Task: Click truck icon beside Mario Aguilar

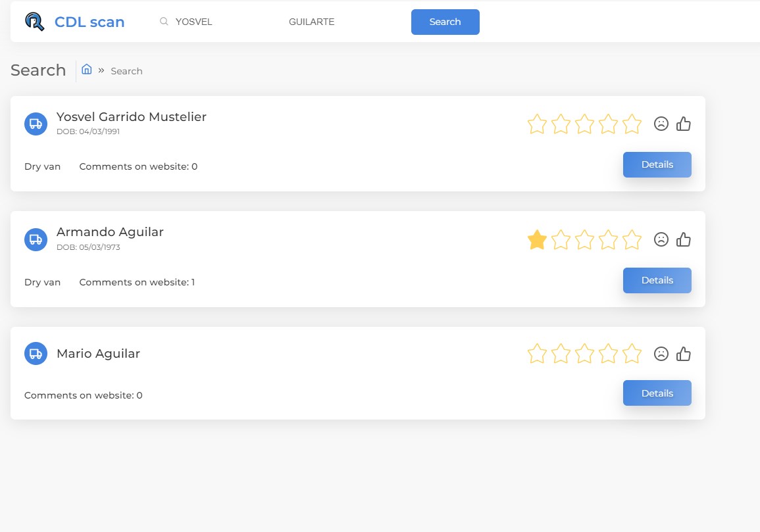Action: (x=36, y=353)
